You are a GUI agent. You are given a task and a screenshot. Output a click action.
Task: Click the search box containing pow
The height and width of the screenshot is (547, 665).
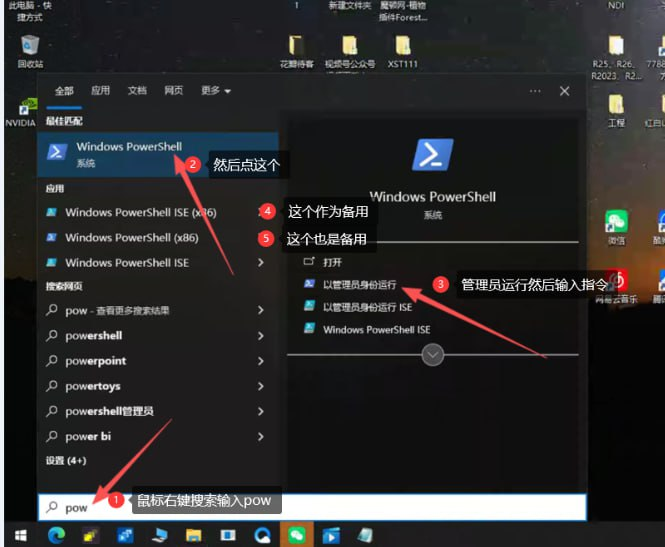312,507
